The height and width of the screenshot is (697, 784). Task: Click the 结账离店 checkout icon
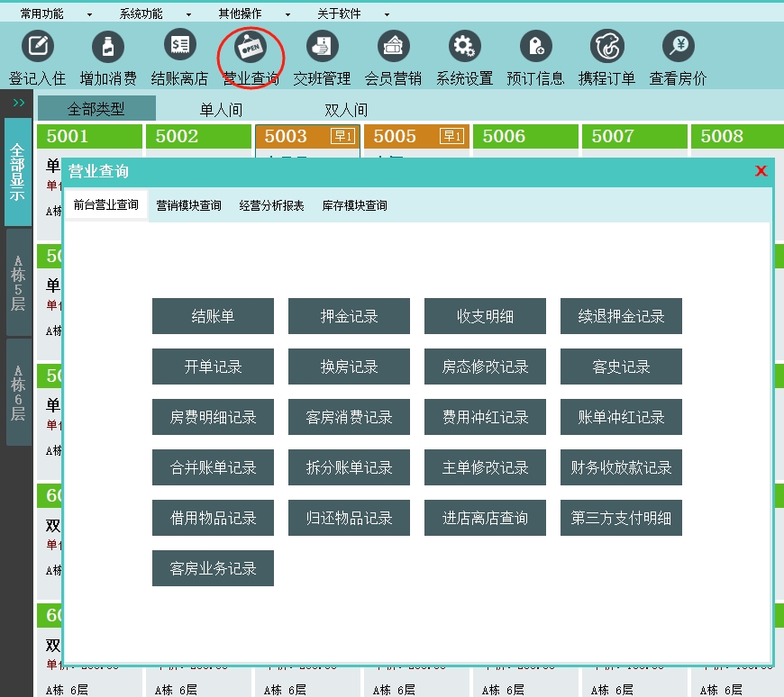pos(179,47)
